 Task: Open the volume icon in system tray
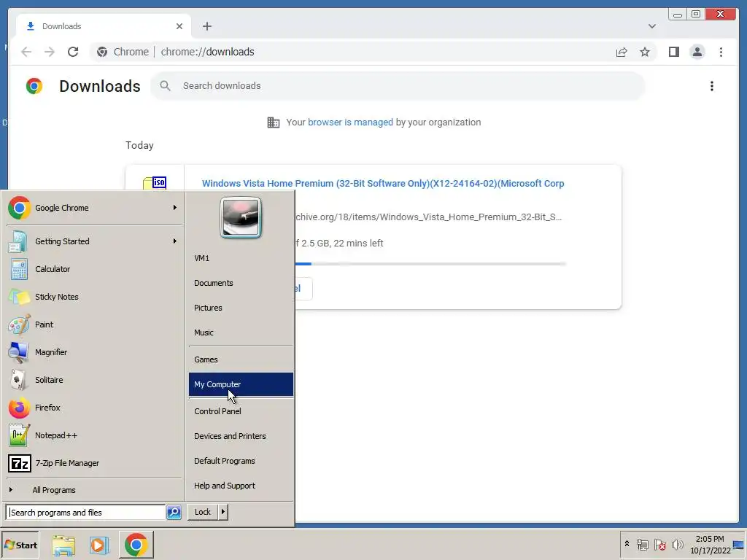[677, 545]
